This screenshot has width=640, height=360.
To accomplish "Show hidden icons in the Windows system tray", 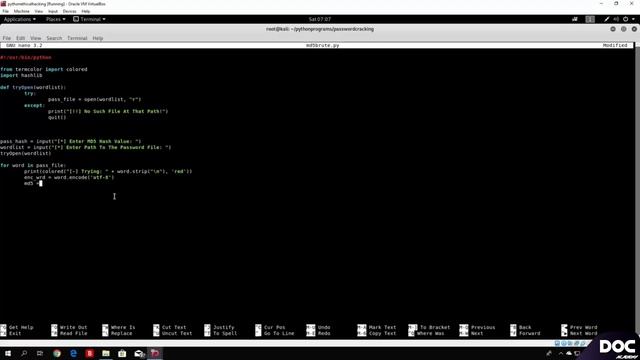I will [x=561, y=353].
